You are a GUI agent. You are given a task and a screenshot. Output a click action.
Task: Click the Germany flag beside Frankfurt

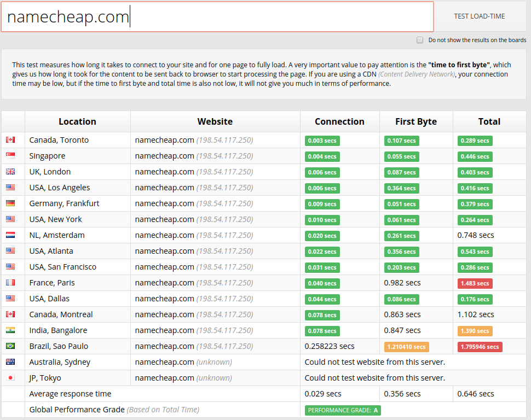point(10,203)
